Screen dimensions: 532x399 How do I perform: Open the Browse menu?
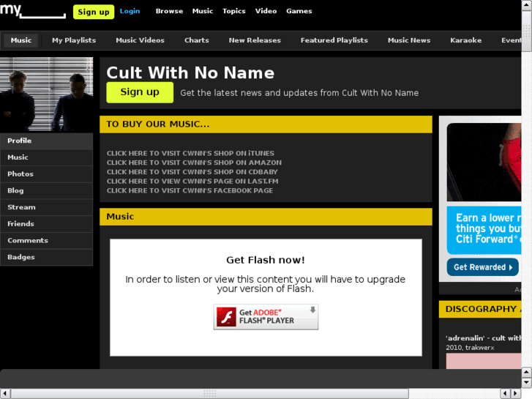click(169, 11)
